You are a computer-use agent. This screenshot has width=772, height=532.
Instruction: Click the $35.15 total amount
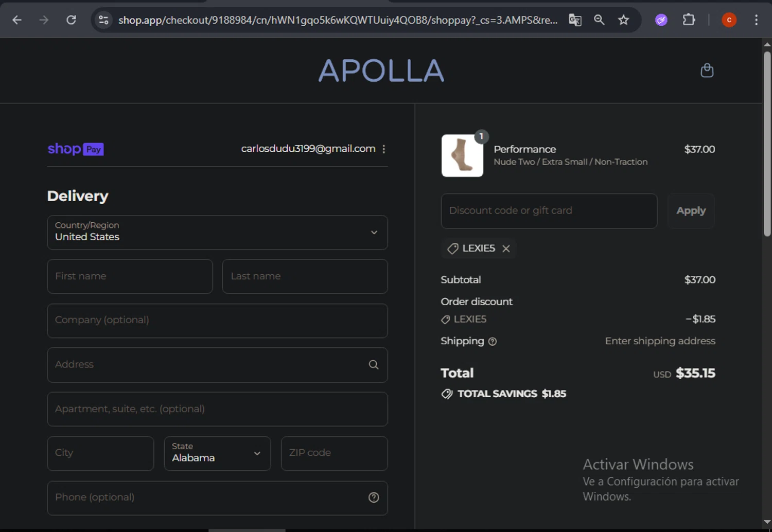(695, 374)
